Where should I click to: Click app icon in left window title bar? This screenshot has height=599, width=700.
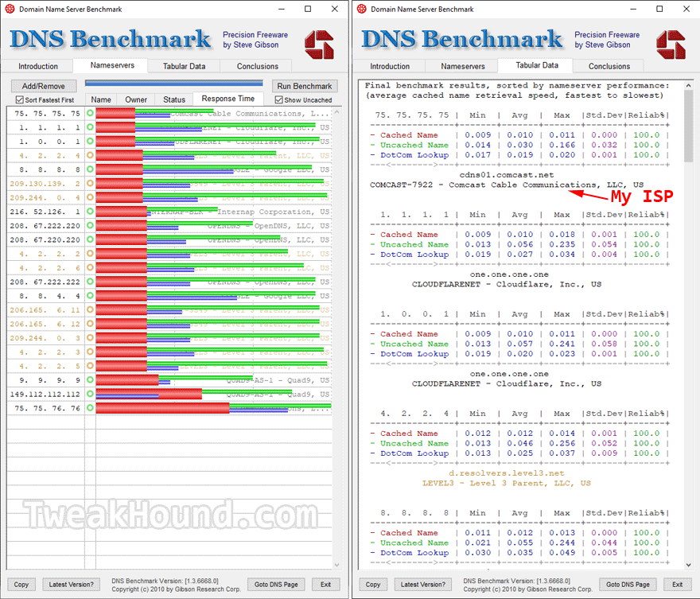point(11,10)
